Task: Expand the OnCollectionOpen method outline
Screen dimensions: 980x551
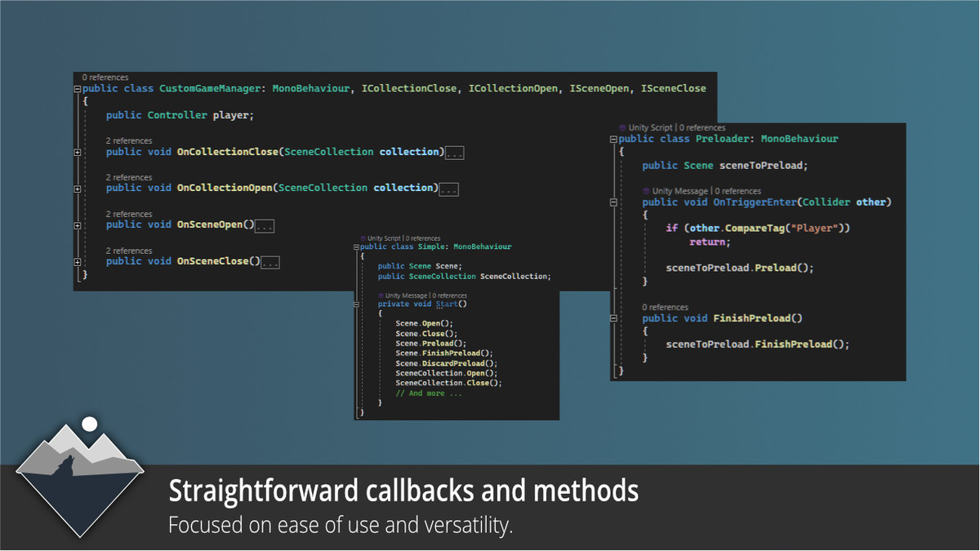Action: pyautogui.click(x=78, y=189)
